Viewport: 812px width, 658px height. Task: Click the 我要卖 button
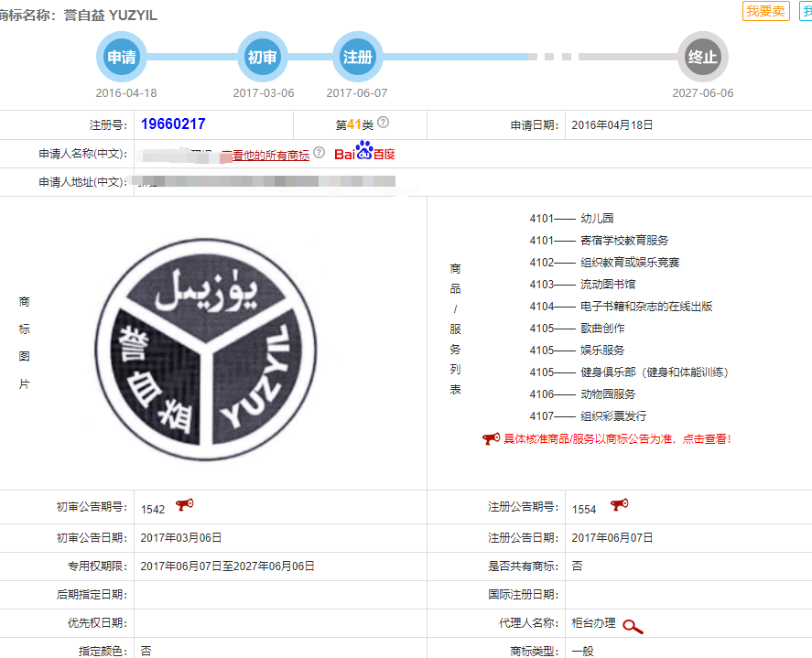pyautogui.click(x=766, y=11)
